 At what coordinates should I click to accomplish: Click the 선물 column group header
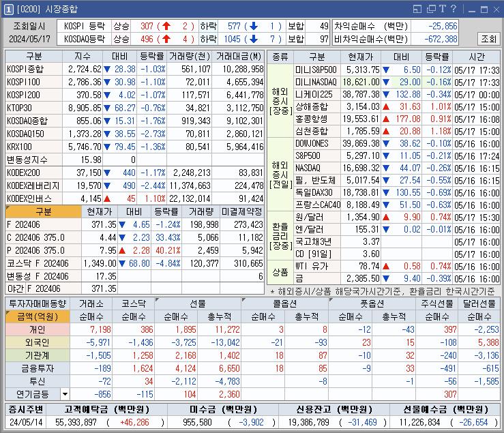point(198,303)
